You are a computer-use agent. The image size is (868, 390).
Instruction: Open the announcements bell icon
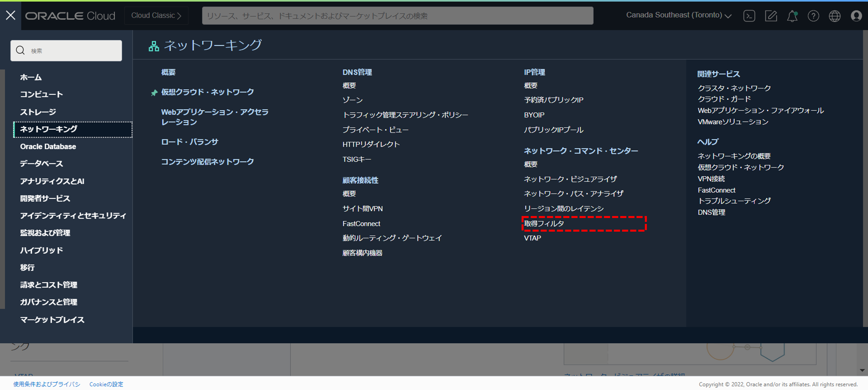(792, 16)
